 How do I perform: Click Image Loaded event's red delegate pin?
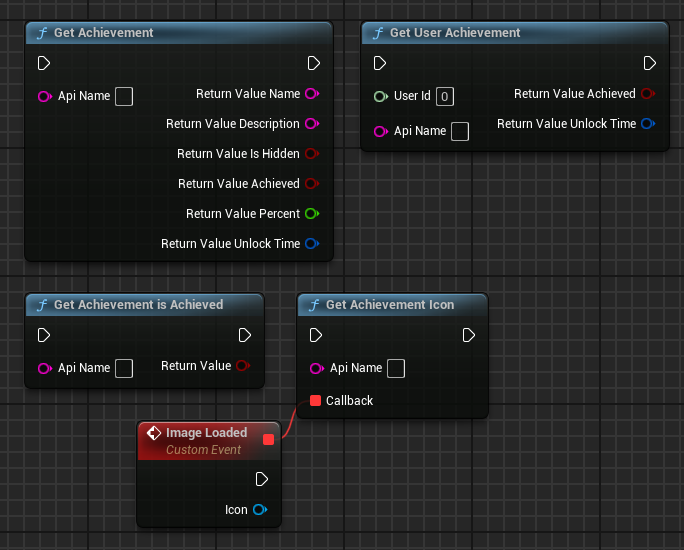coord(267,439)
